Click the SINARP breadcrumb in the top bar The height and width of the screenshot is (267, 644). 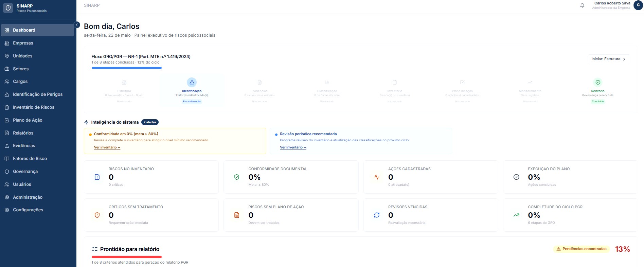[x=92, y=5]
